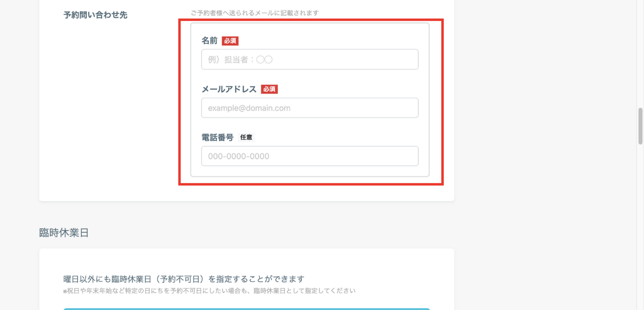Click the example@domain.com placeholder text
Screen dimensions: 644x310
point(249,108)
